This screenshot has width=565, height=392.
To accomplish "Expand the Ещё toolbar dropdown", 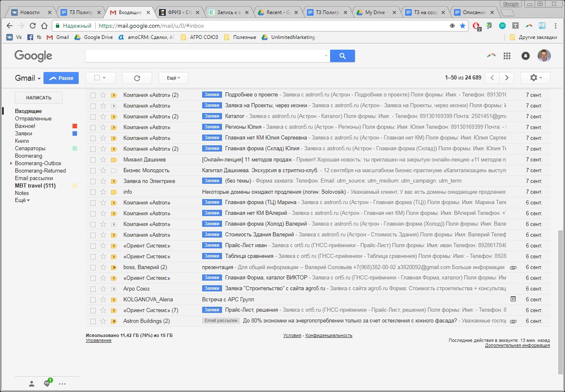I will pos(173,78).
